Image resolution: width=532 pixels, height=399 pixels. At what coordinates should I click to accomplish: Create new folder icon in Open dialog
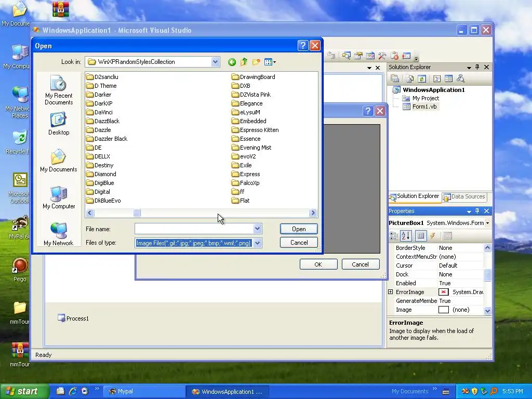coord(256,62)
